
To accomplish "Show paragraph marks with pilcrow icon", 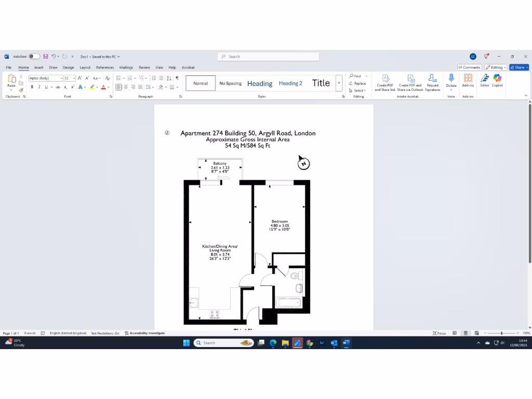I will pyautogui.click(x=177, y=78).
